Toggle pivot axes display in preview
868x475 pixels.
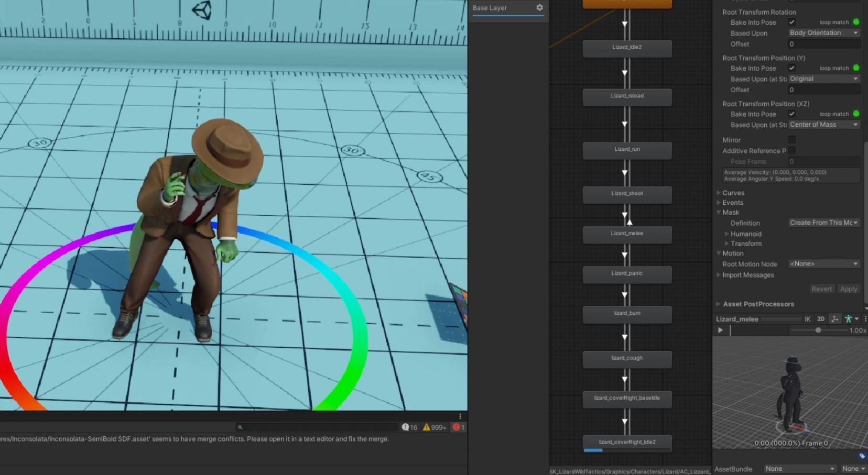pos(834,319)
